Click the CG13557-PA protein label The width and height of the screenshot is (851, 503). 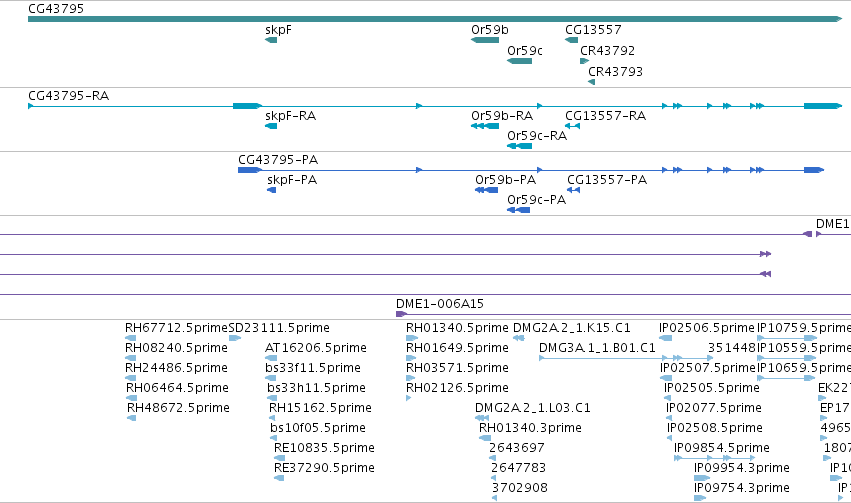[x=607, y=180]
